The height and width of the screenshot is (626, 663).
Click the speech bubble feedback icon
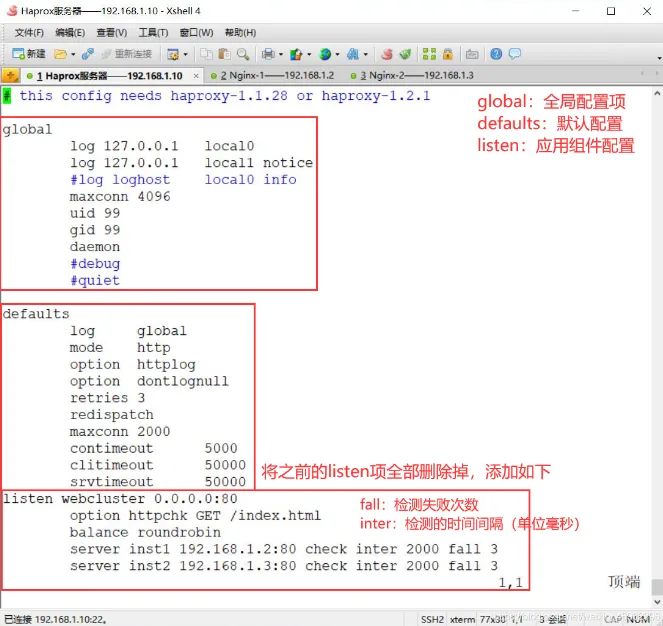point(515,54)
